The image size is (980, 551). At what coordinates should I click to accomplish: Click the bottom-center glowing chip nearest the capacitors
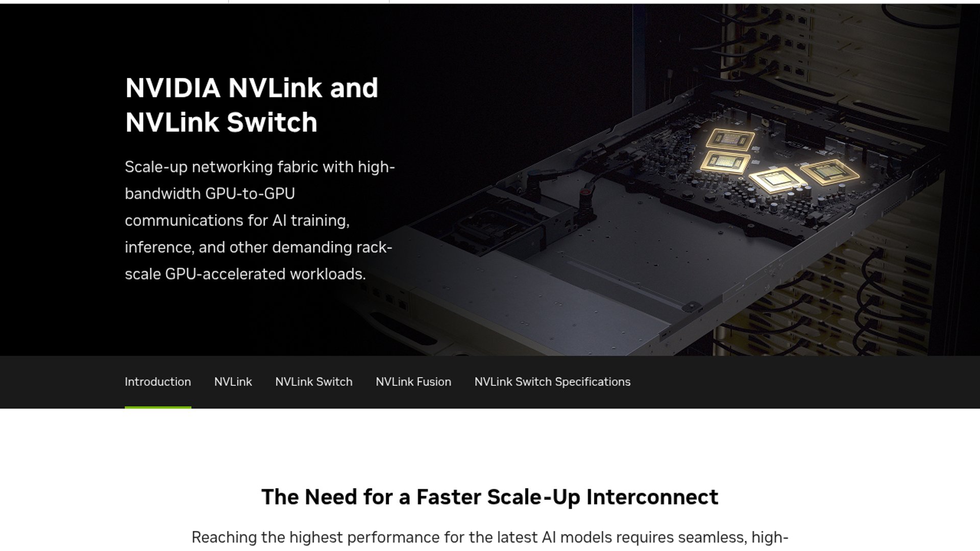[x=777, y=180]
